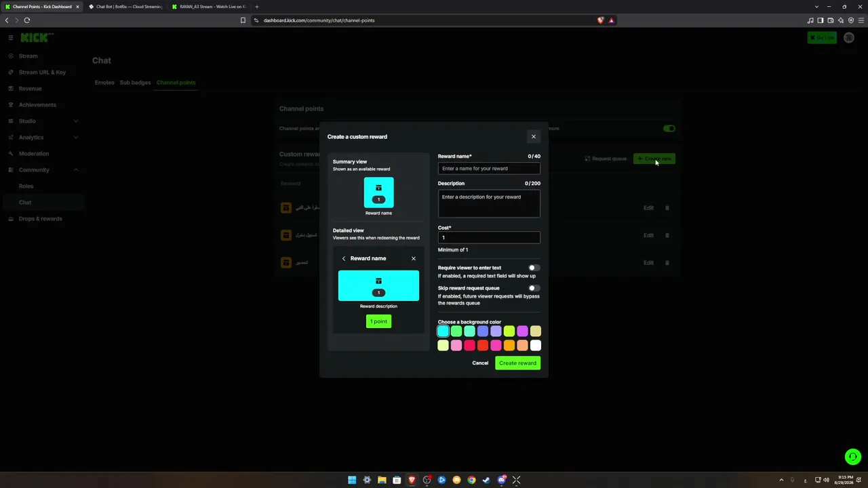Close the detailed view reward preview
This screenshot has width=868, height=488.
pos(414,258)
